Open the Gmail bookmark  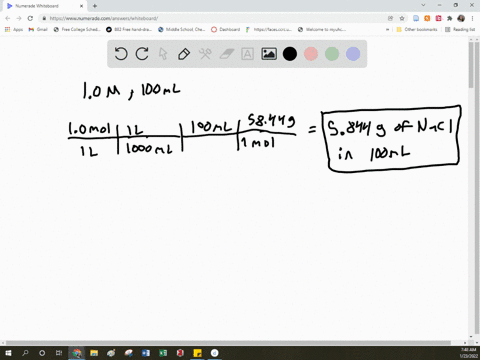38,29
